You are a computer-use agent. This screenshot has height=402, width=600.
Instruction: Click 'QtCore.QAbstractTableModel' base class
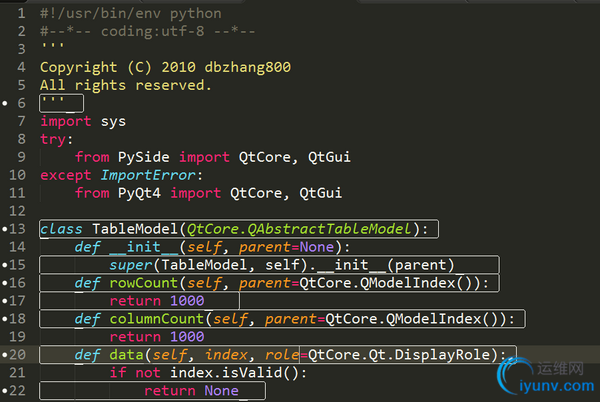(299, 229)
